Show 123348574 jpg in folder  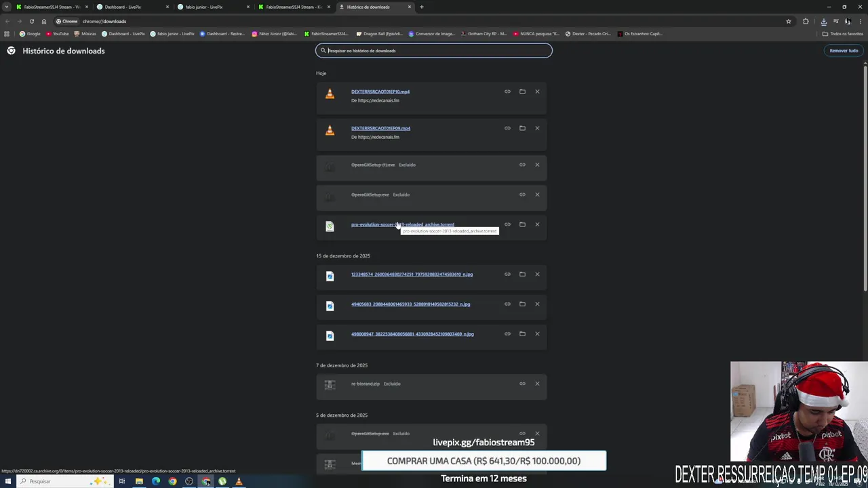coord(522,274)
